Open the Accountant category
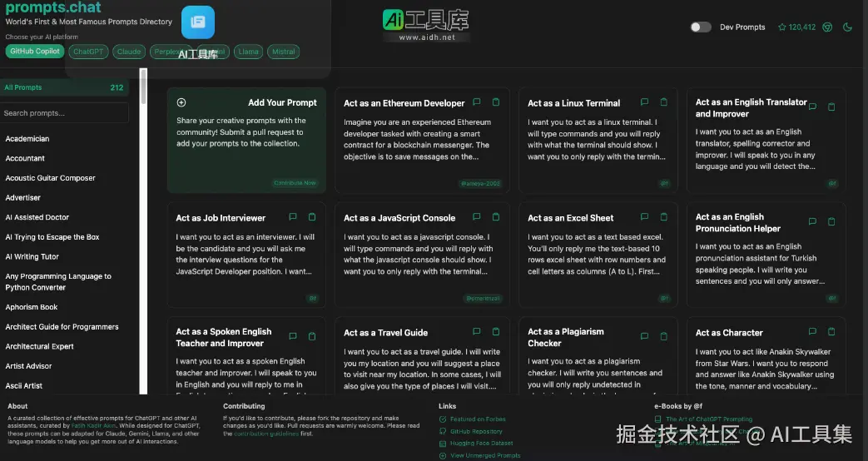The width and height of the screenshot is (868, 461). click(x=25, y=158)
